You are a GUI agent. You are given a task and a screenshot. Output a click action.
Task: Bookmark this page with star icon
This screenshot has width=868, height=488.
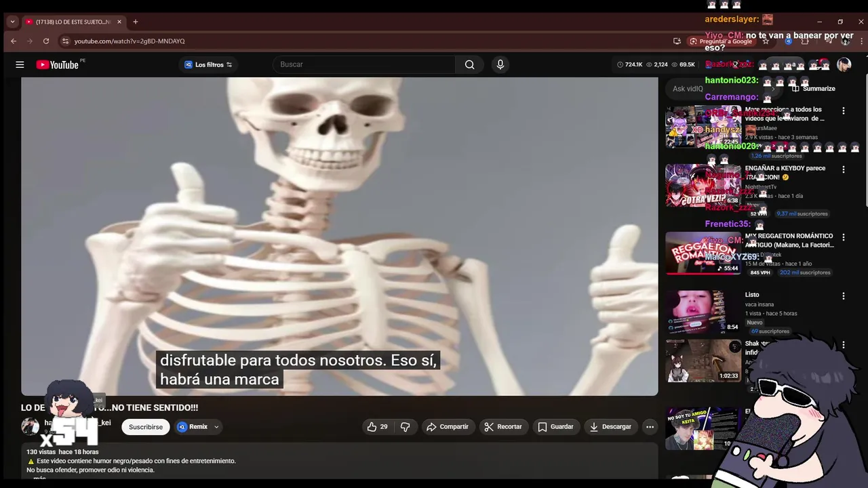pos(766,41)
